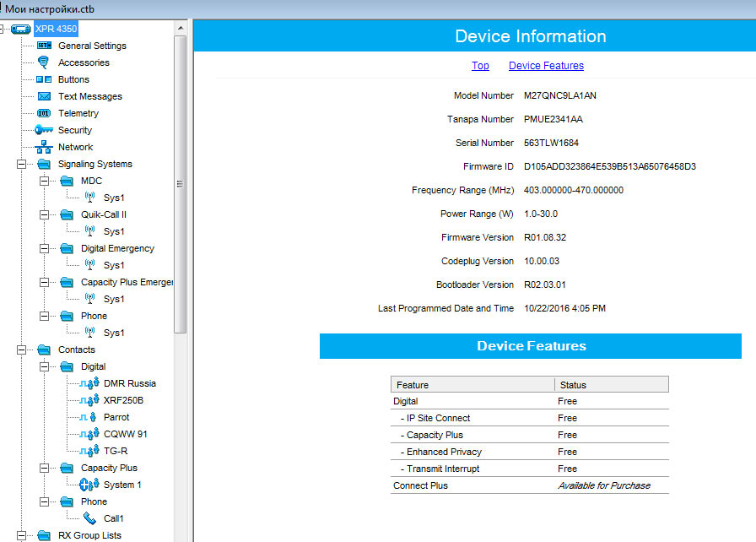Screen dimensions: 756x542
Task: Click the DMR Russia group contact icon
Action: [x=89, y=383]
